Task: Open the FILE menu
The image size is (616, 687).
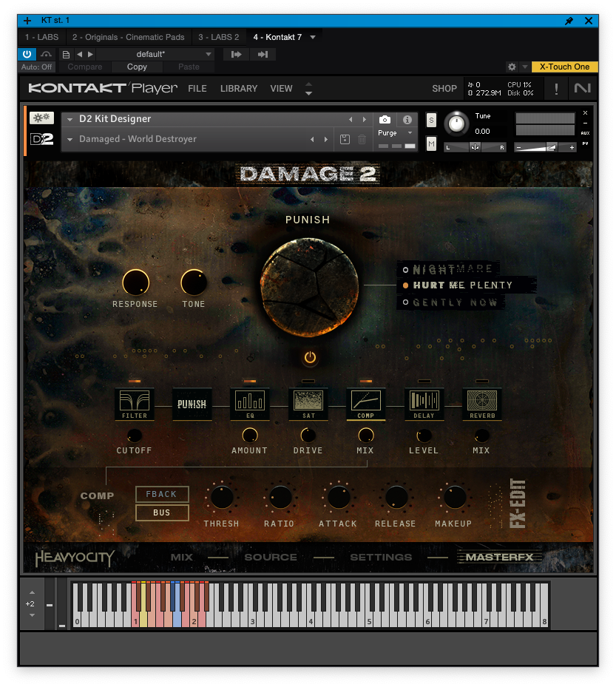Action: [197, 89]
